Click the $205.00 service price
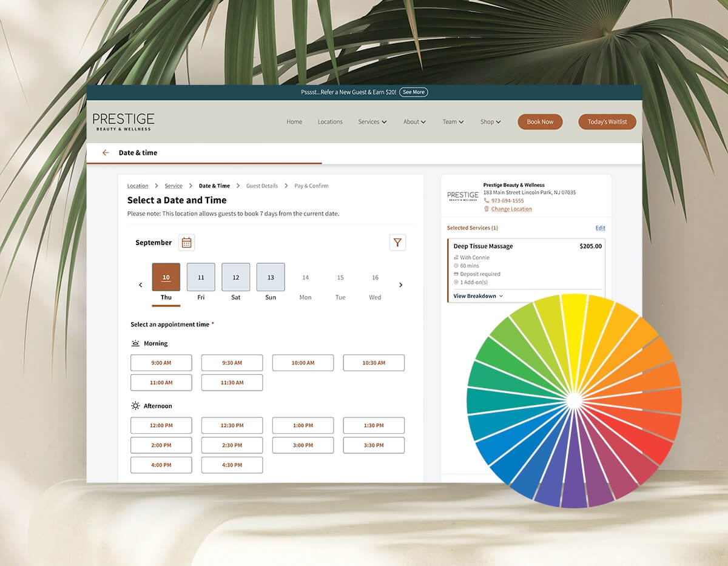Screen dimensions: 728x566 [x=591, y=246]
